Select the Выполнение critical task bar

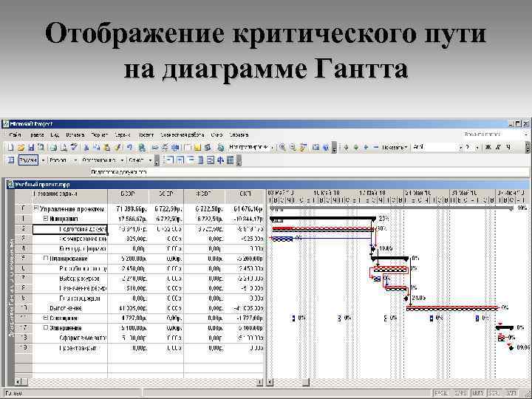point(452,308)
